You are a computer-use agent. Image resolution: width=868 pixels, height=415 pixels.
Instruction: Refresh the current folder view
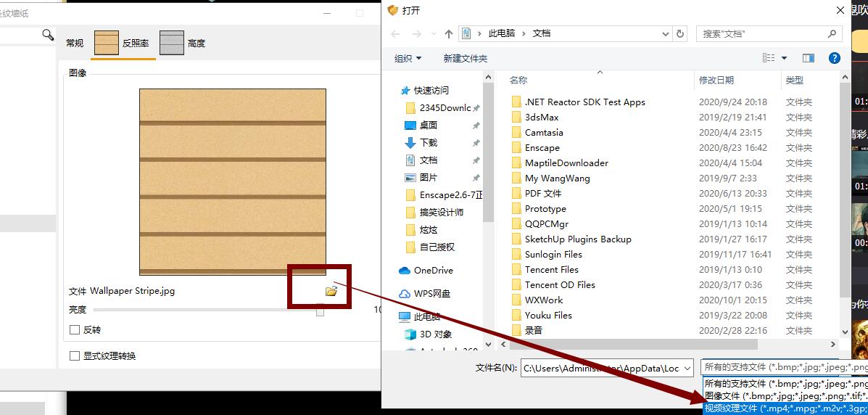click(680, 34)
